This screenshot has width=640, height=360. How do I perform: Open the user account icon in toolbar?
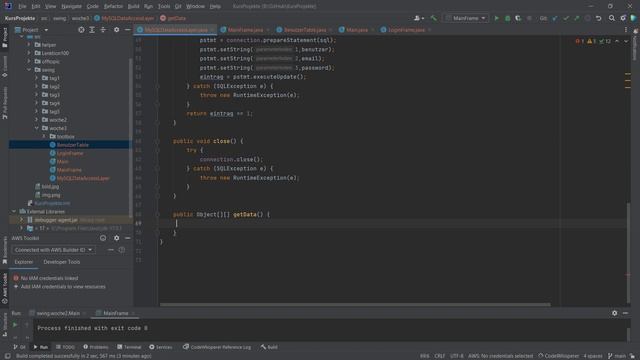(419, 18)
